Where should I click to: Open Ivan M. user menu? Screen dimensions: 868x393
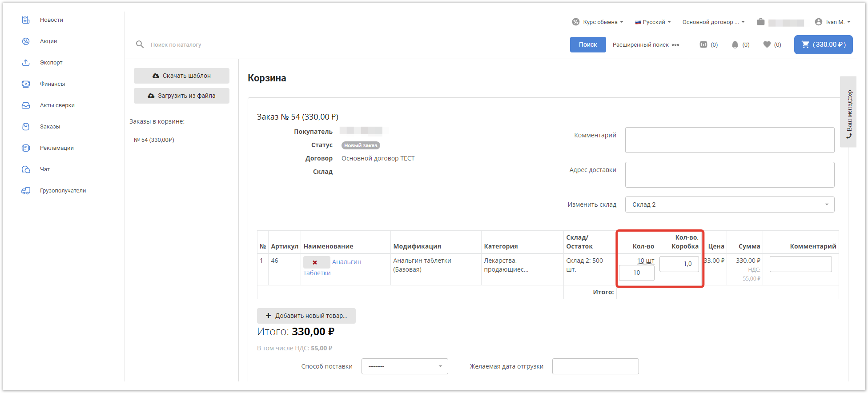coord(832,22)
